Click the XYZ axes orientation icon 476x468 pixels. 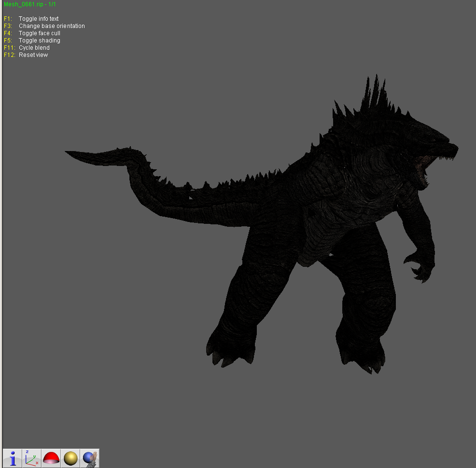pyautogui.click(x=32, y=458)
